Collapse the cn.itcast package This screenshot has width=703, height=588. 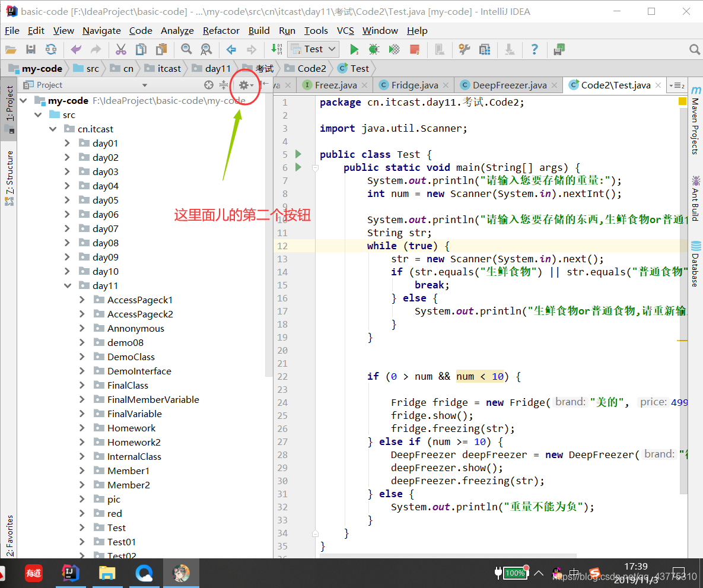pyautogui.click(x=53, y=129)
